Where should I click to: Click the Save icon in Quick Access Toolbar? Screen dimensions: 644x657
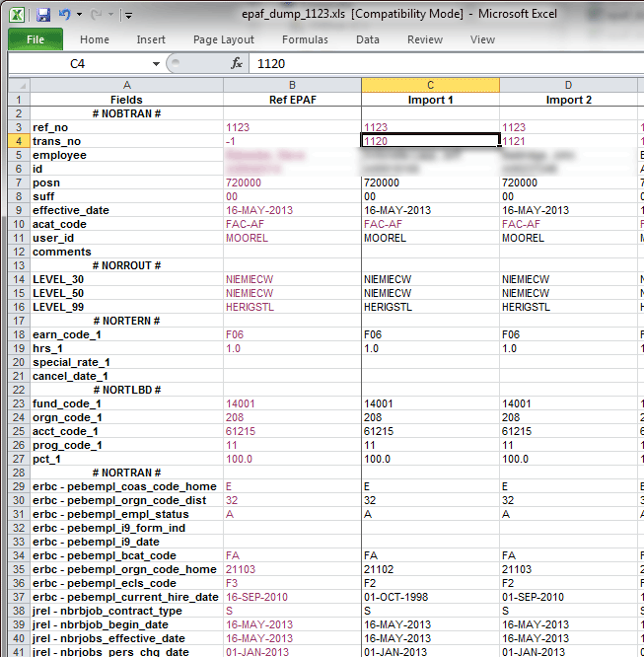42,15
